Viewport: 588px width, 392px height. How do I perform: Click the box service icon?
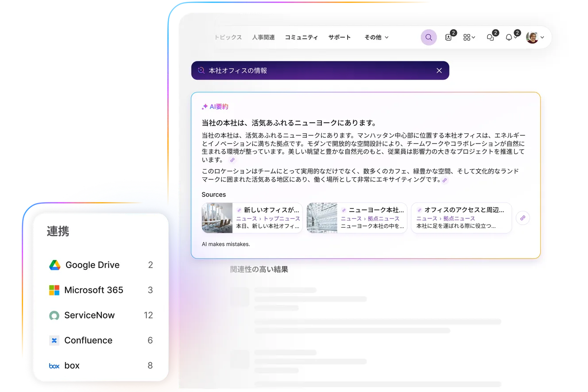pos(54,365)
